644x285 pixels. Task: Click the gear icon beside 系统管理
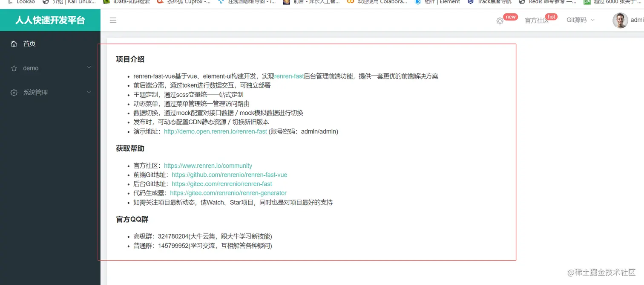14,93
